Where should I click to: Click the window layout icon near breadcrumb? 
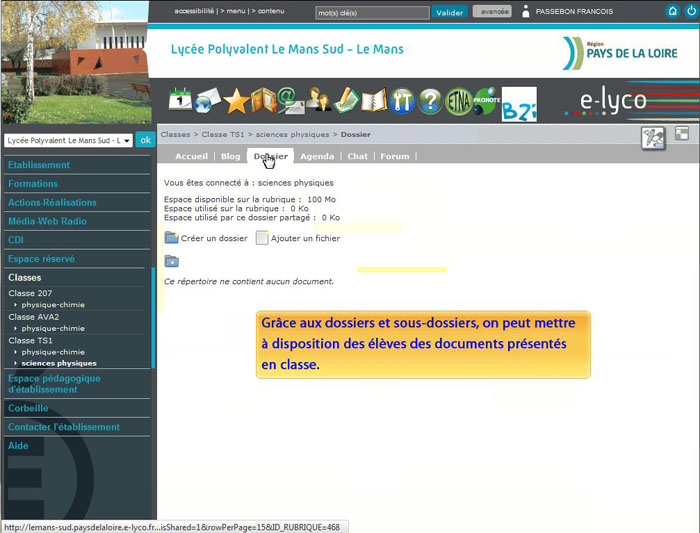(682, 133)
